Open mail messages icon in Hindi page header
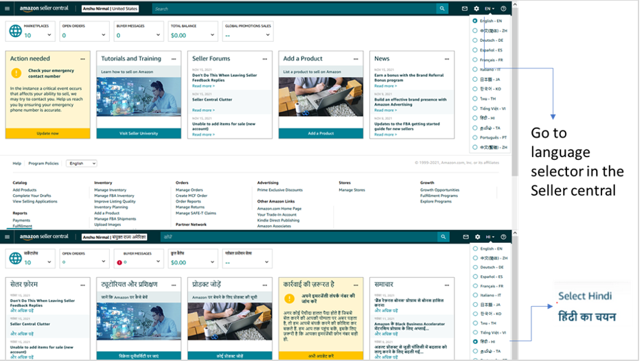 pyautogui.click(x=465, y=237)
